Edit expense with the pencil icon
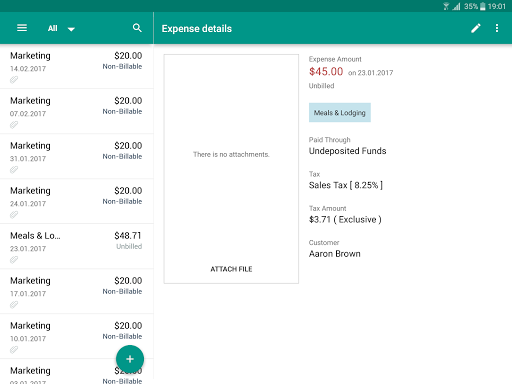The image size is (512, 384). click(x=476, y=28)
